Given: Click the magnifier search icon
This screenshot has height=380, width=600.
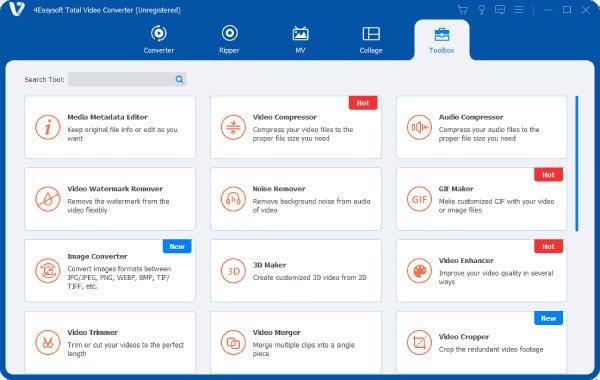Looking at the screenshot, I should click(x=179, y=79).
